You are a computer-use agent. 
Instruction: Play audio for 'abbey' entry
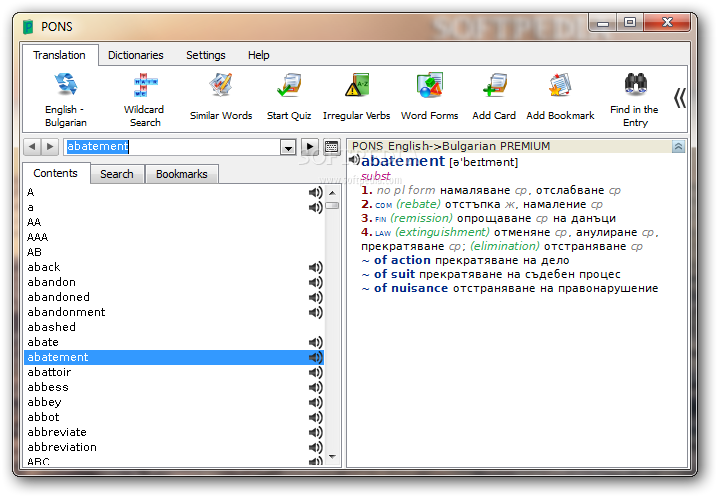315,402
